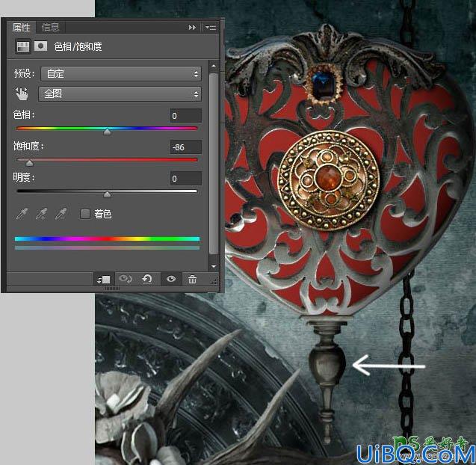Click the 饱和度 value field showing -86
This screenshot has width=476, height=465.
coord(186,147)
